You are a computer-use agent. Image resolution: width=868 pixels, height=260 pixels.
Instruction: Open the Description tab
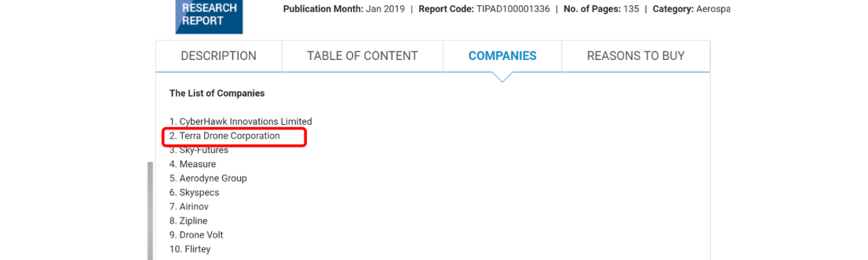pyautogui.click(x=218, y=56)
